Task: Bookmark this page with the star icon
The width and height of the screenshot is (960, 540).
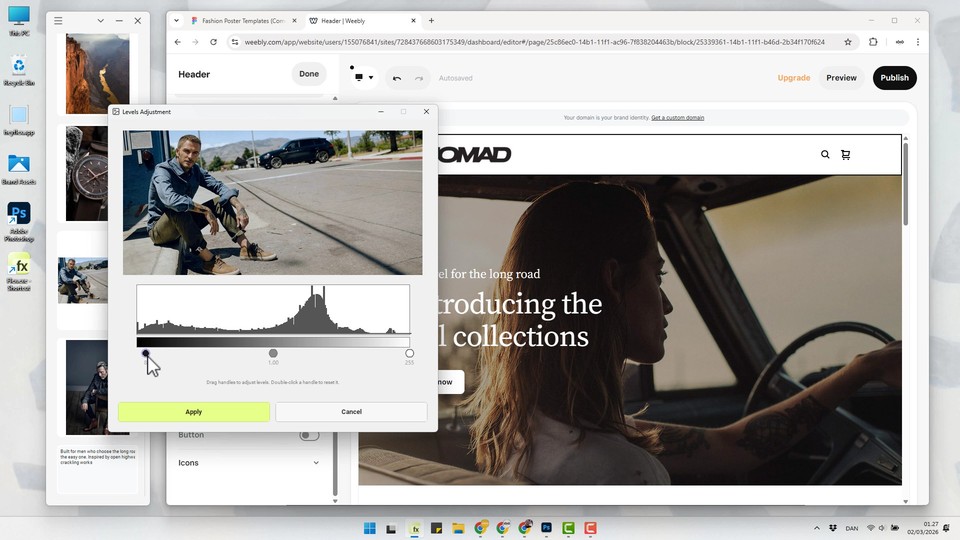Action: 848,42
